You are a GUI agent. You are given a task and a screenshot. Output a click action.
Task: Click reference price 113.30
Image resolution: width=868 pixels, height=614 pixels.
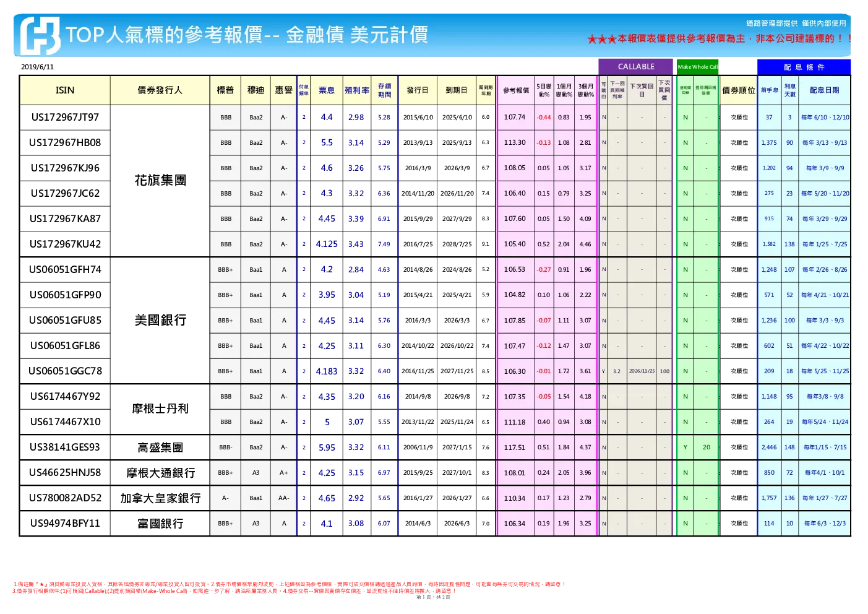click(515, 142)
